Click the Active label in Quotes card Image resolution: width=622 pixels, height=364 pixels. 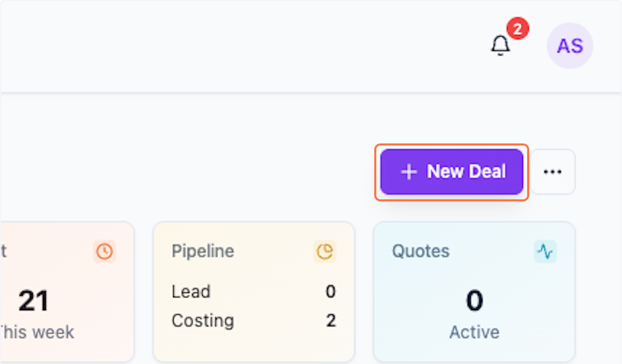point(474,332)
